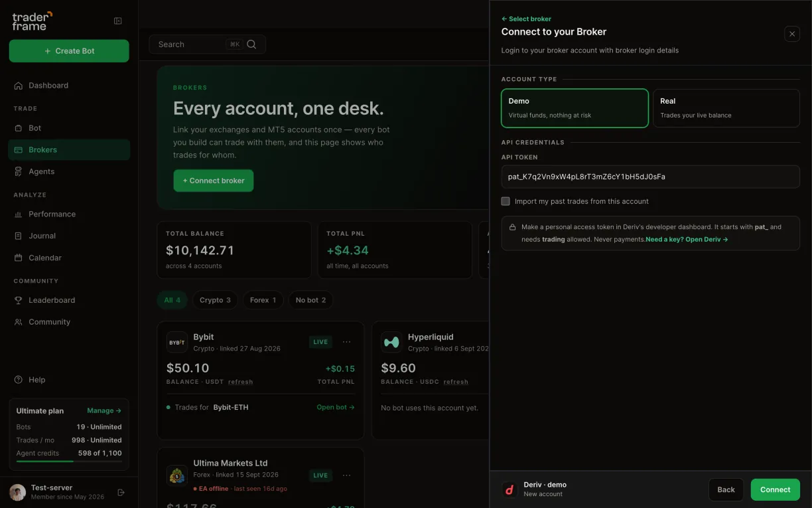Click the Agents icon in sidebar
812x508 pixels.
point(19,171)
